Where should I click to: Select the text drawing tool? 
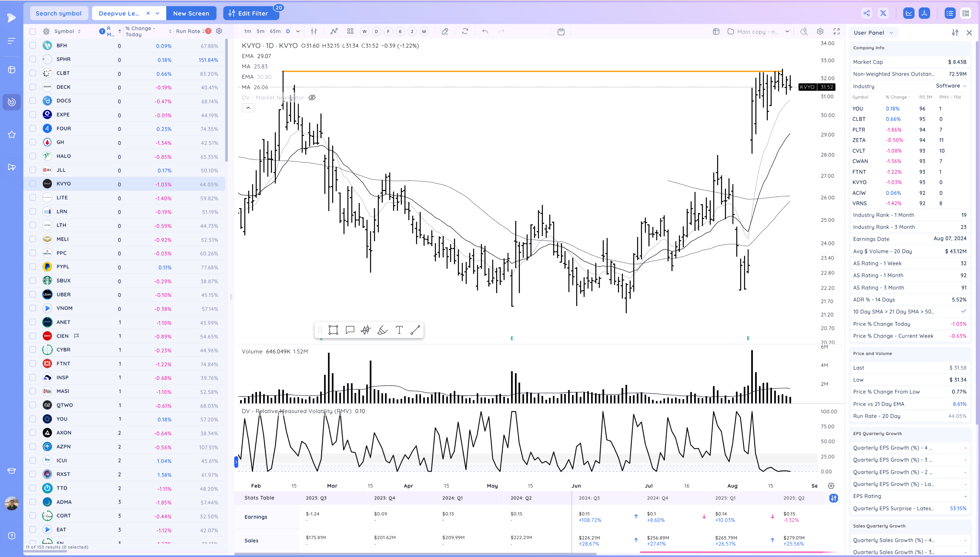[x=399, y=330]
